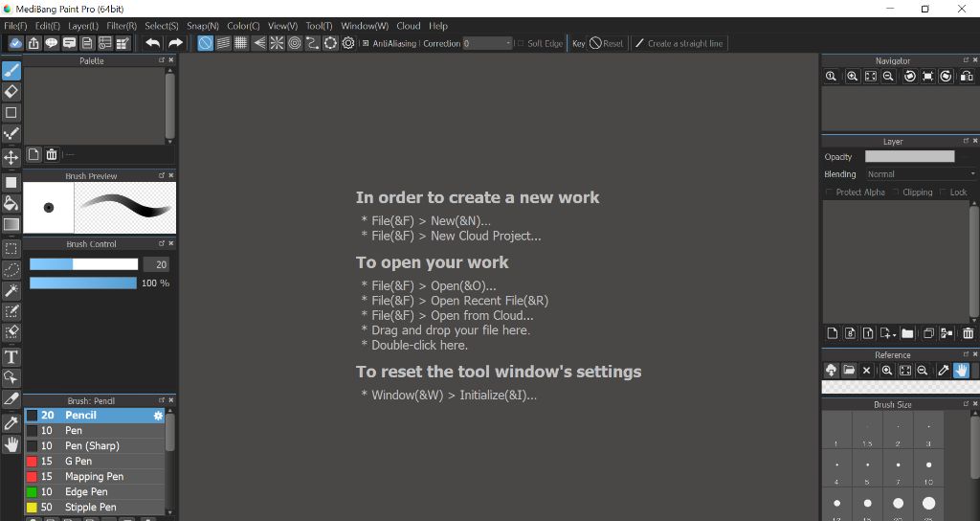Click the brush size slider
Viewport: 980px width, 521px height.
[84, 264]
